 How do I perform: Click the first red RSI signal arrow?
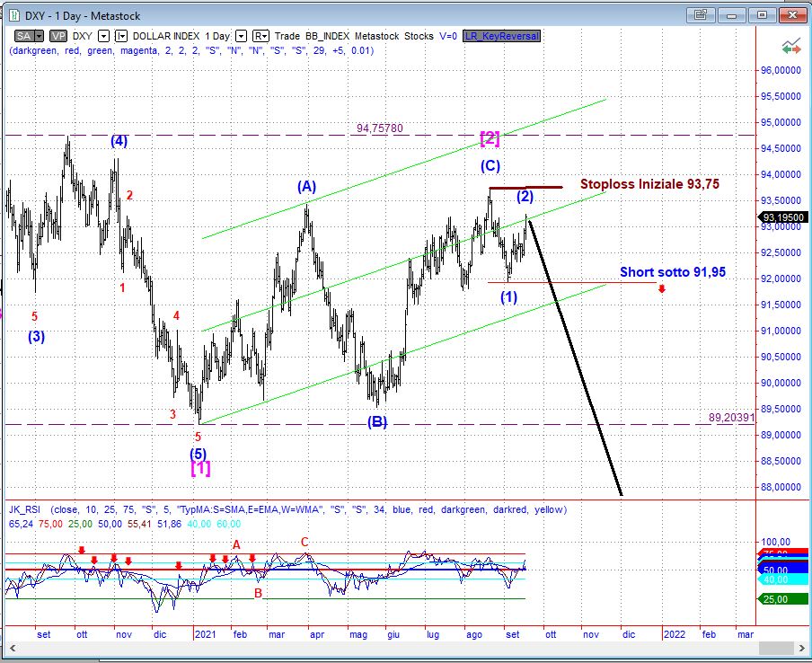82,550
